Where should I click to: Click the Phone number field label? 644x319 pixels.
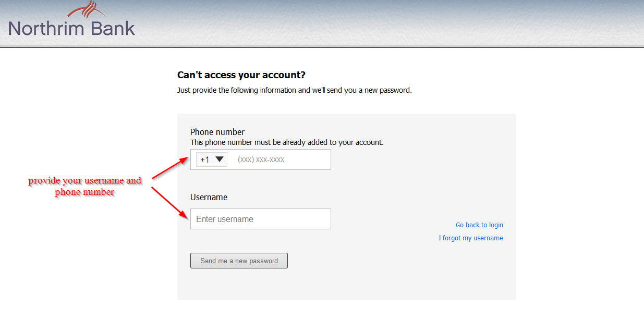coord(217,132)
